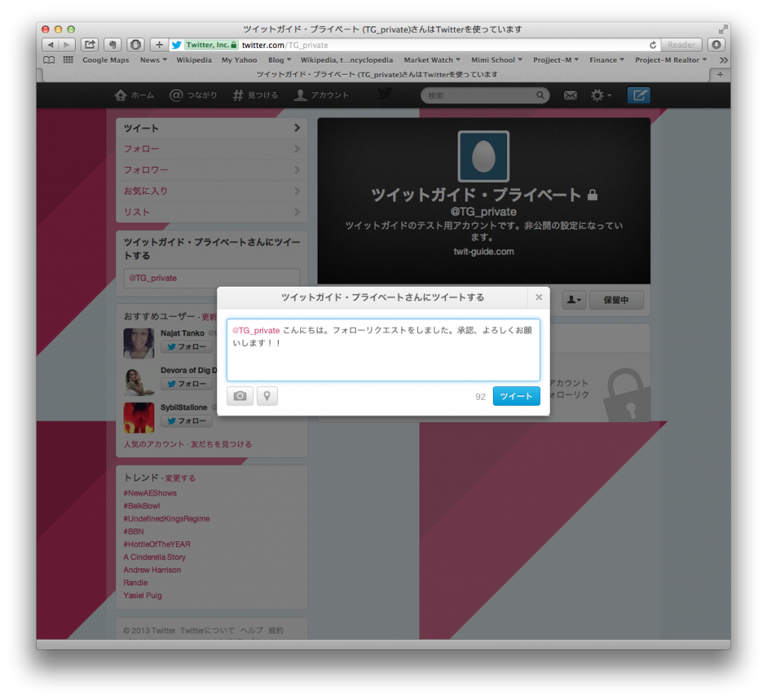Open the downloads icon in the toolbar
Image resolution: width=767 pixels, height=700 pixels.
[716, 45]
